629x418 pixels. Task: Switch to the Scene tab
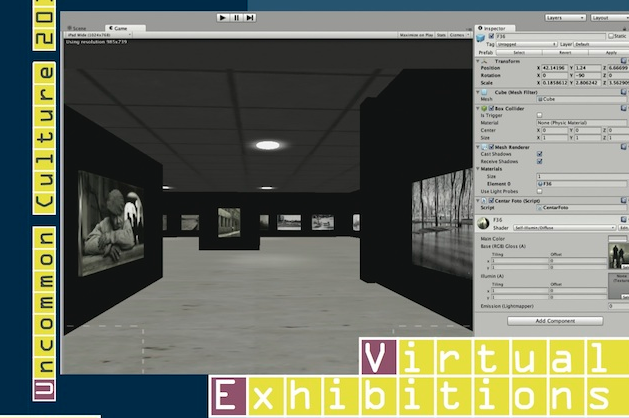(78, 28)
